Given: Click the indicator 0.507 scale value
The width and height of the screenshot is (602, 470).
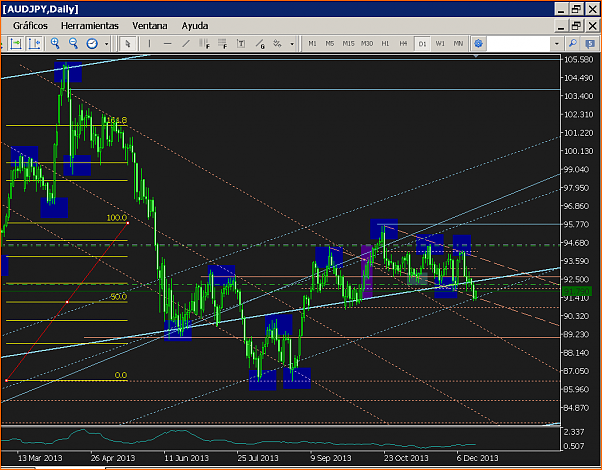Looking at the screenshot, I should (x=574, y=446).
